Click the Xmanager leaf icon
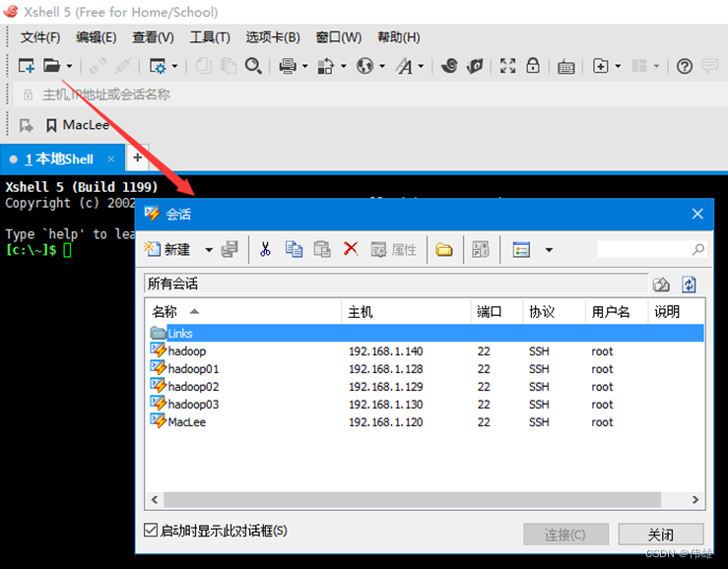Screen dimensions: 728x569 click(475, 65)
